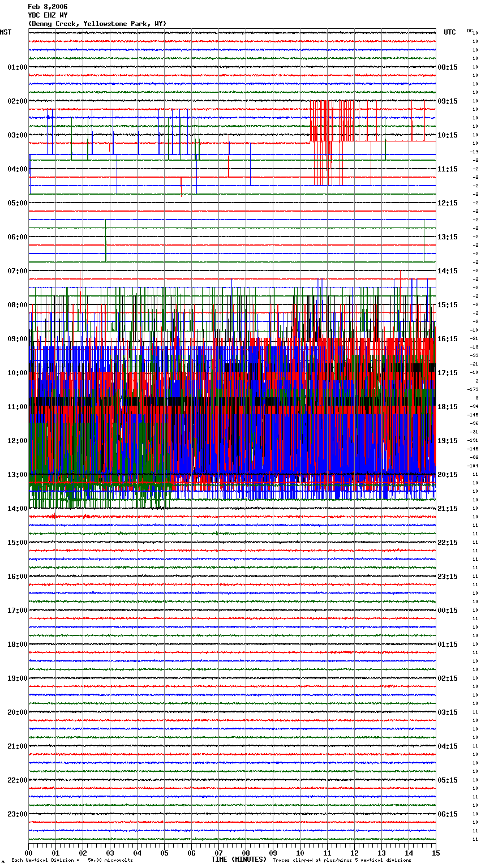
Task: Click the 'MST' column label
Action: (x=6, y=32)
